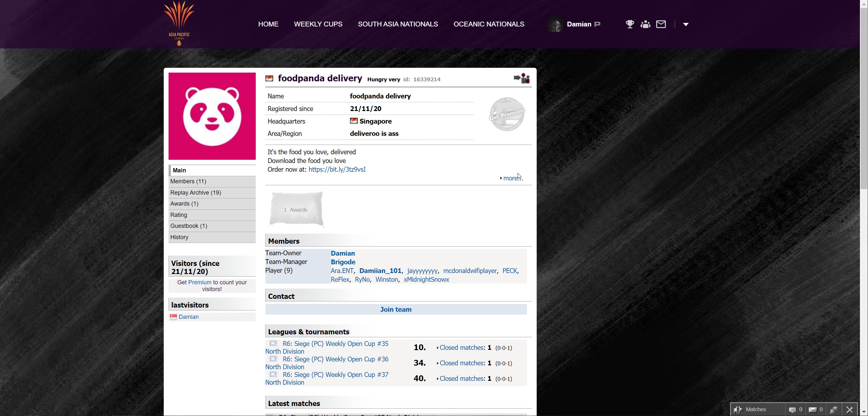Click the join-team arrow icon beside team title
The width and height of the screenshot is (868, 416).
point(521,78)
